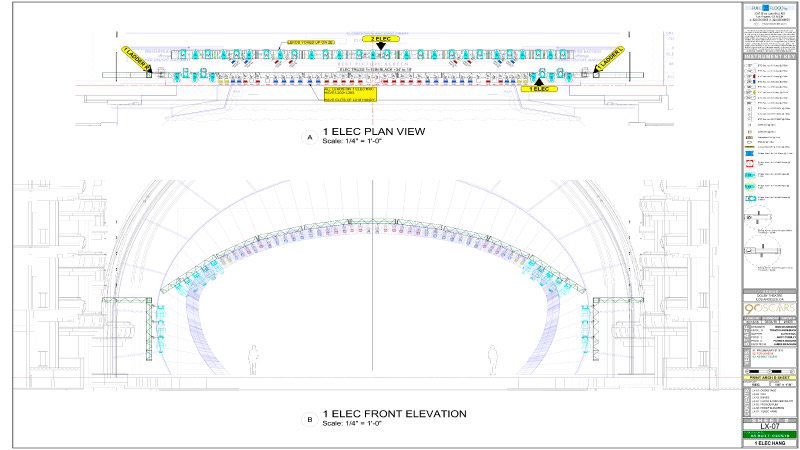This screenshot has height=450, width=800.
Task: Click the LX-07 sheet number
Action: [768, 424]
